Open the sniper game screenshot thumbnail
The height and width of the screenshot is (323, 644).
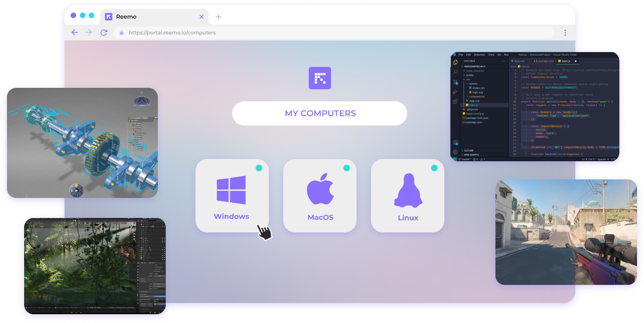(566, 232)
